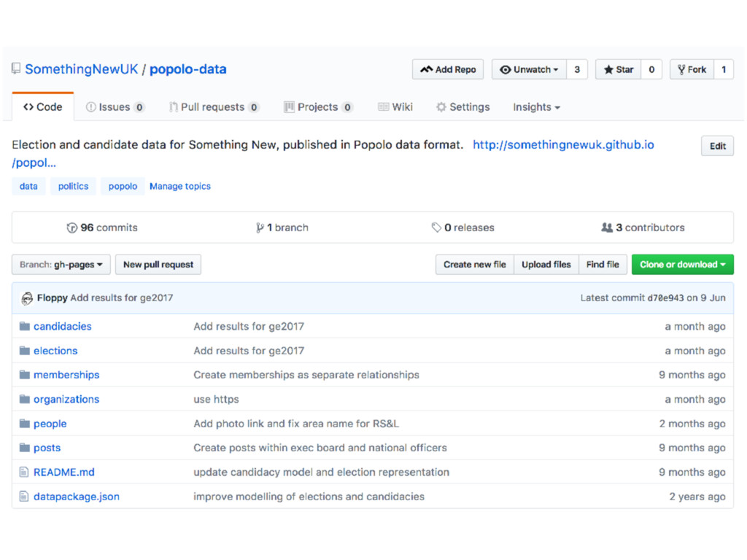Click the candidacies folder icon
Image resolution: width=747 pixels, height=560 pixels.
pyautogui.click(x=25, y=326)
